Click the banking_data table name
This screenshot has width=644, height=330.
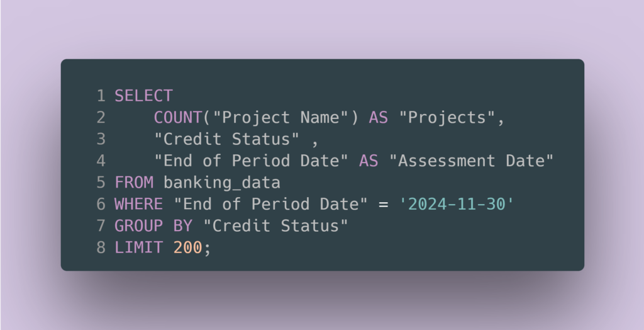[222, 183]
